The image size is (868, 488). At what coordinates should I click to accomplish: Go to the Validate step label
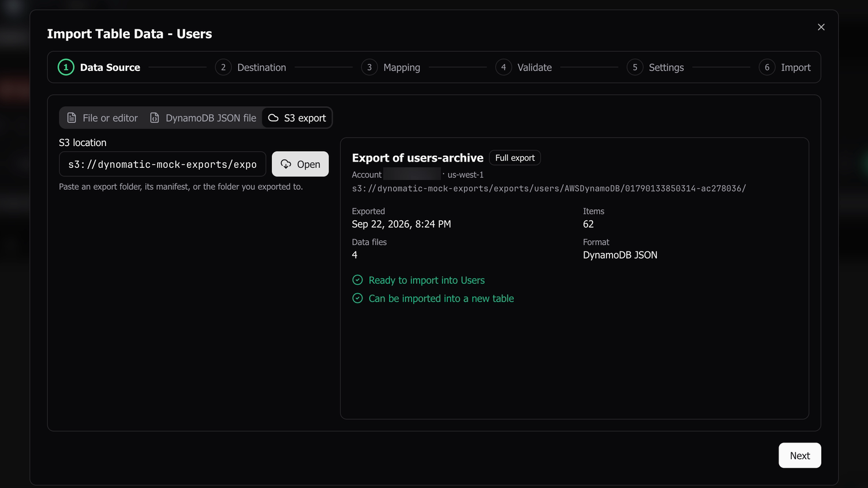point(534,67)
